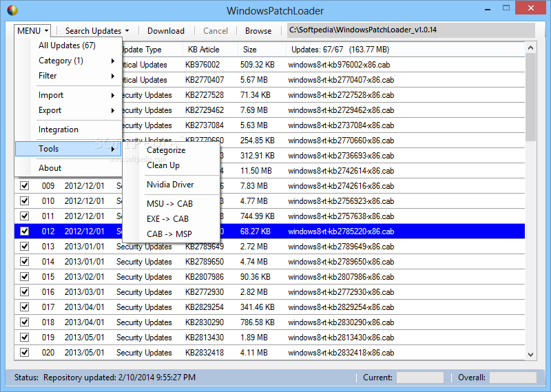Click the Current progress bar

tap(420, 378)
